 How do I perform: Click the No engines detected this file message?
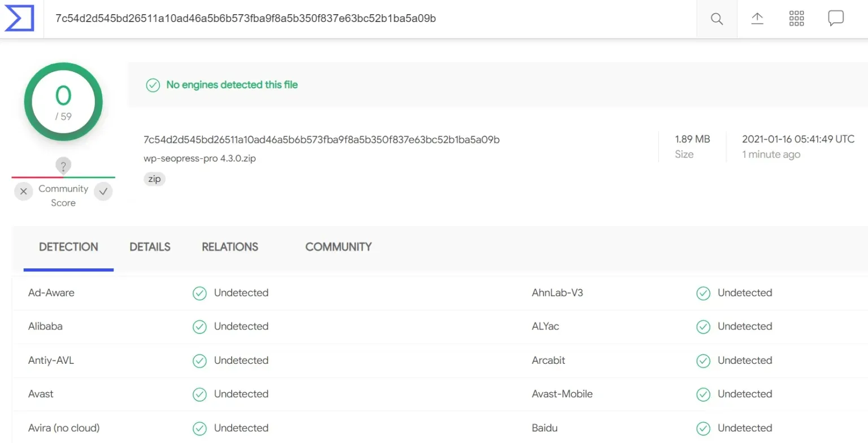pyautogui.click(x=232, y=85)
